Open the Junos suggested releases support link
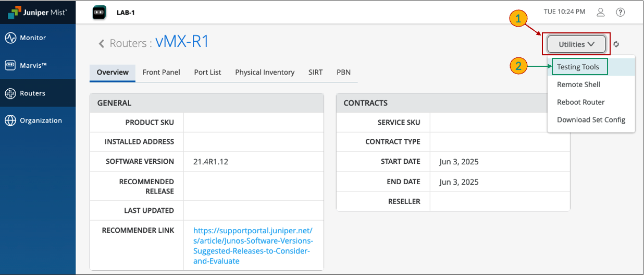The height and width of the screenshot is (276, 644). pyautogui.click(x=252, y=245)
